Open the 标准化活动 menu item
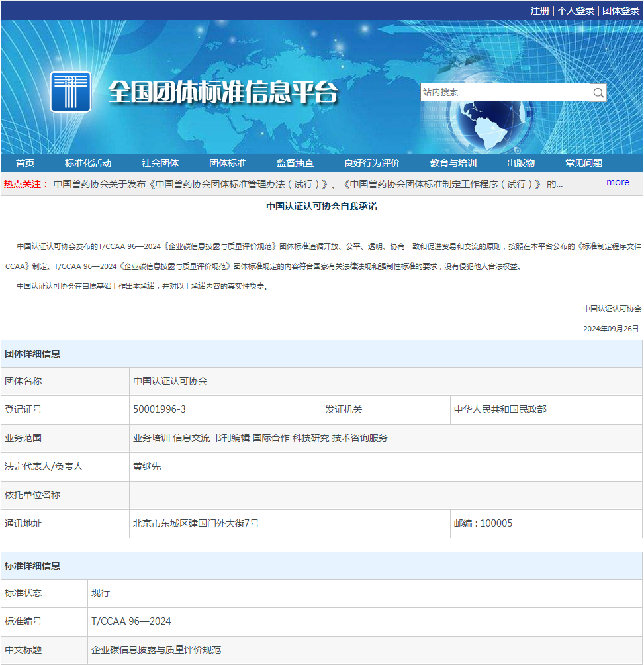Image resolution: width=644 pixels, height=665 pixels. [x=88, y=163]
